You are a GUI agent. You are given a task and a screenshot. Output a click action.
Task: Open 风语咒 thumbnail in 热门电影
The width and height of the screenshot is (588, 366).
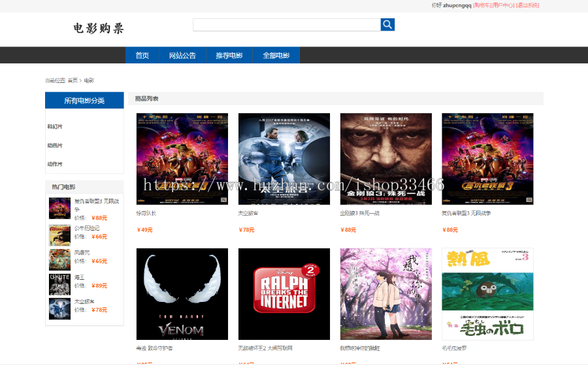coord(59,259)
